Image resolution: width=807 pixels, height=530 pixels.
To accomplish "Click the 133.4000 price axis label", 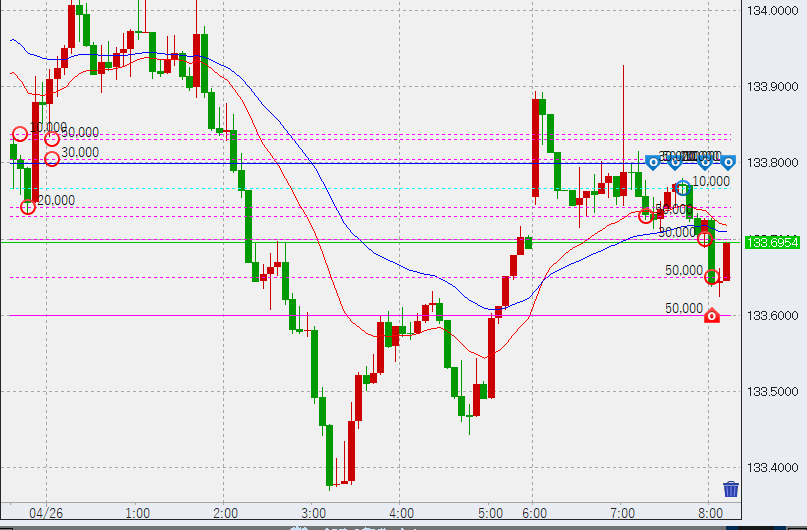I will point(771,468).
